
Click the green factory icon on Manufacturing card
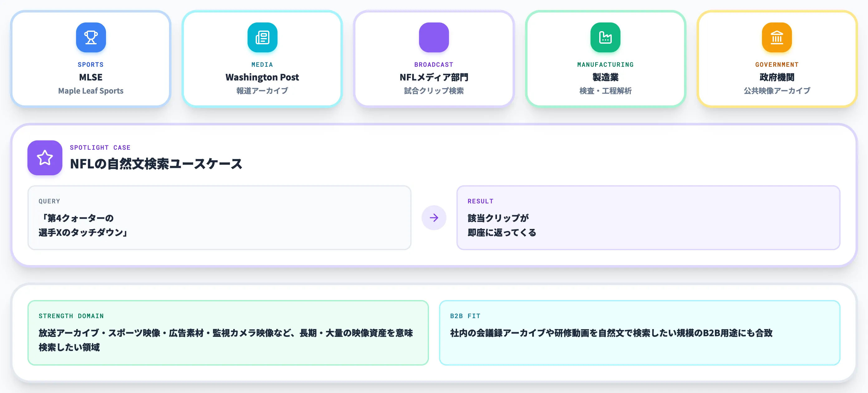[x=605, y=37]
